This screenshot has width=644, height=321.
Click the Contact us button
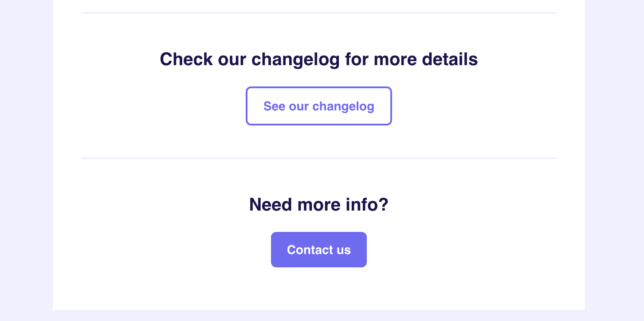coord(319,250)
